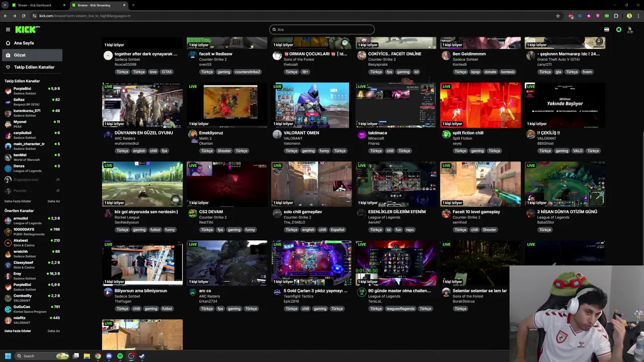
Task: Open split fiction chill stream thumbnail
Action: click(x=480, y=105)
